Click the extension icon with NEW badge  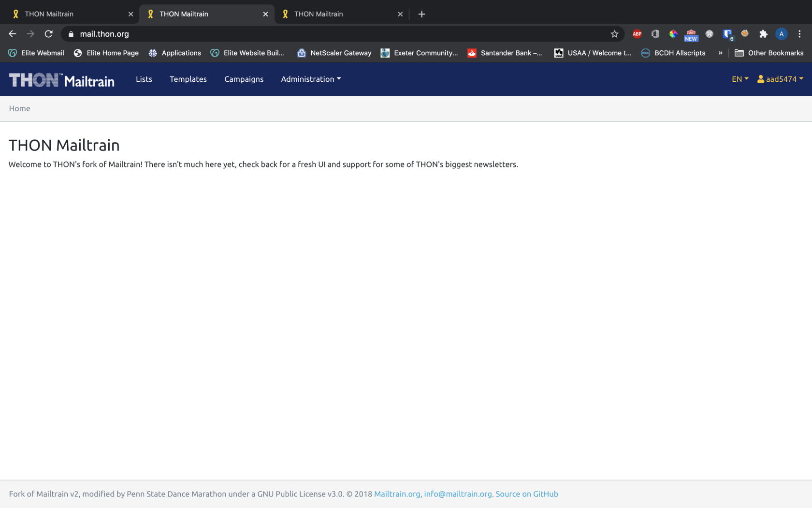click(691, 35)
